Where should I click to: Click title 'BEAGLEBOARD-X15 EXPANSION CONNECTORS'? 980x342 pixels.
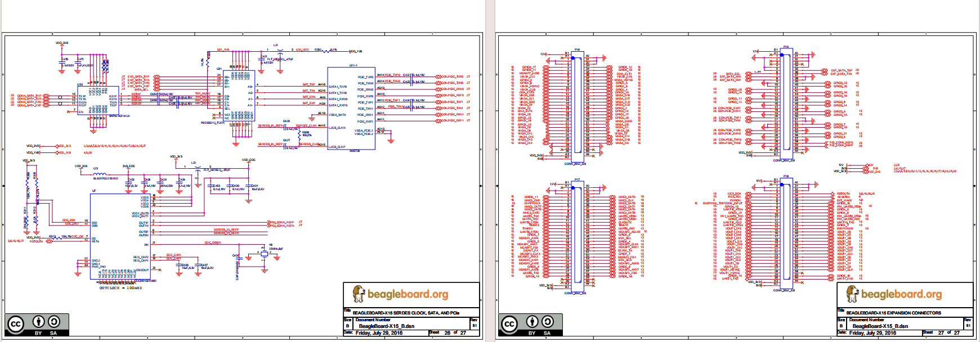point(893,313)
